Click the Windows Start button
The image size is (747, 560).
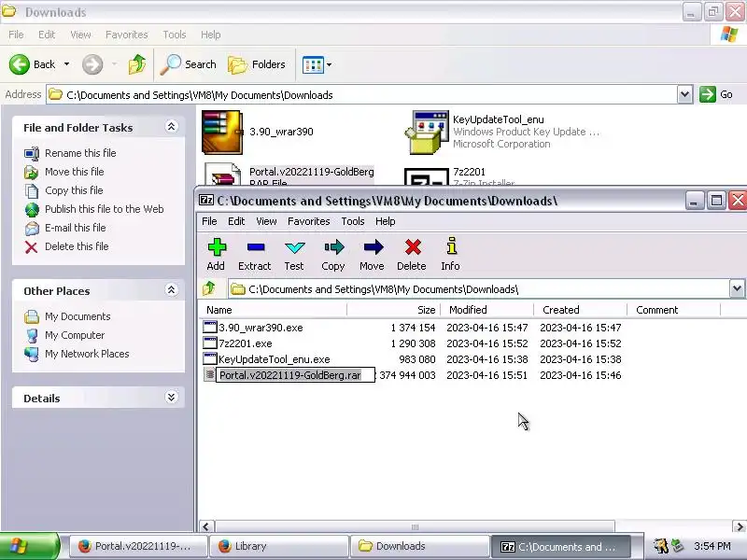[30, 546]
